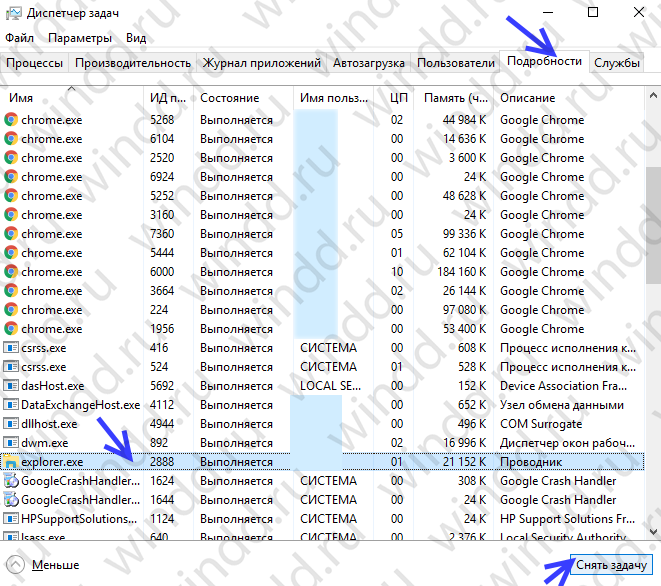Click Chrome icon for PID 6000 row
This screenshot has height=586, width=661.
[x=11, y=271]
